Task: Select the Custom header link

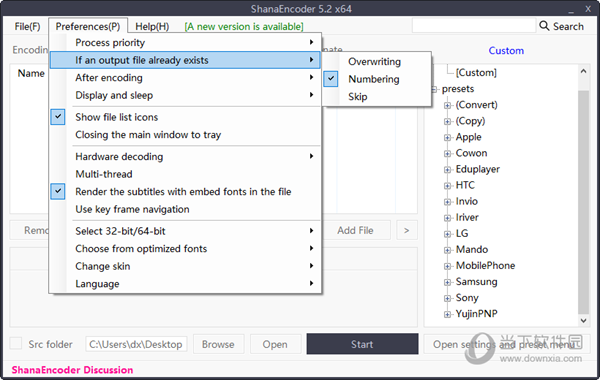Action: coord(506,51)
